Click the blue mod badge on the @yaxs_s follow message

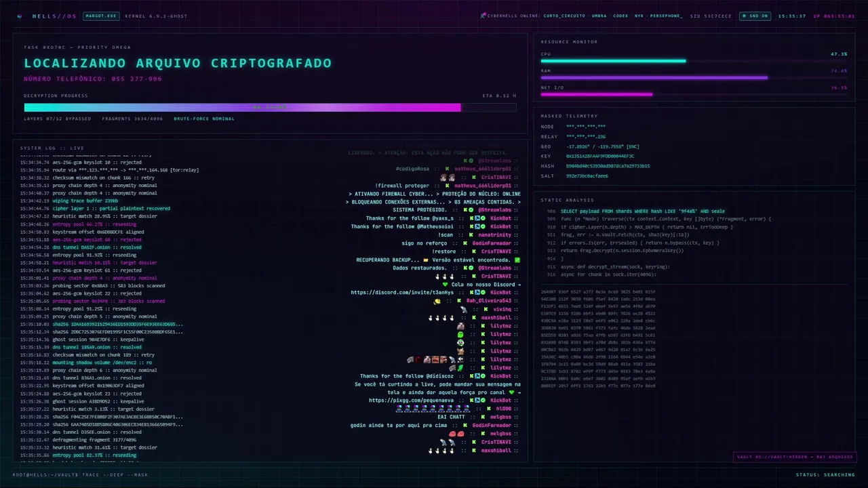(477, 218)
